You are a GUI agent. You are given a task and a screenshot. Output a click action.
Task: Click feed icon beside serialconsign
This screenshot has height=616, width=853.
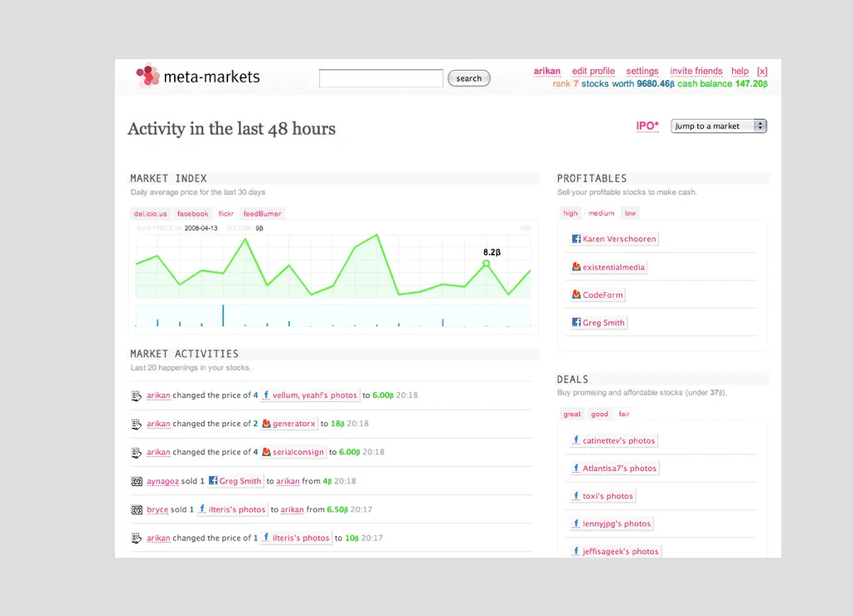(267, 452)
